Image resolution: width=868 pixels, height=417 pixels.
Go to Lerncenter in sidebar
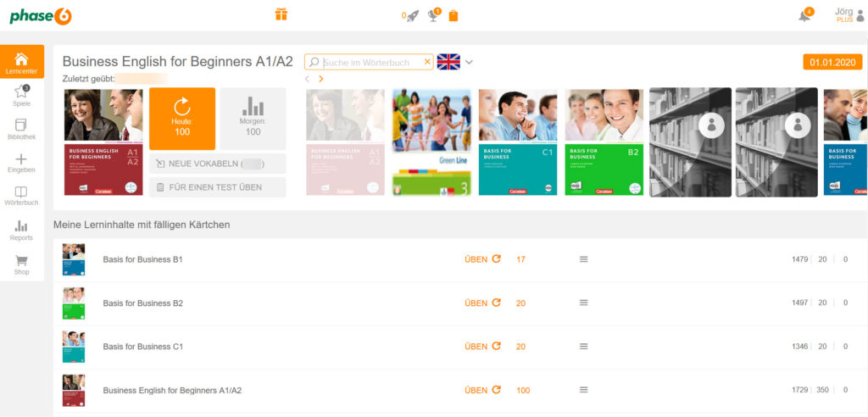[21, 62]
